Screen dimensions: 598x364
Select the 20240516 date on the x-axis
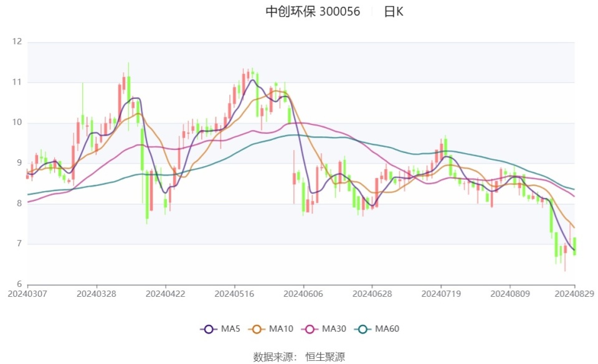pos(234,293)
